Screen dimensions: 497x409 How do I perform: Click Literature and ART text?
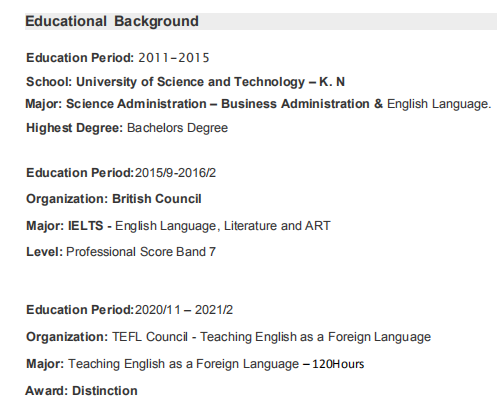pos(277,226)
